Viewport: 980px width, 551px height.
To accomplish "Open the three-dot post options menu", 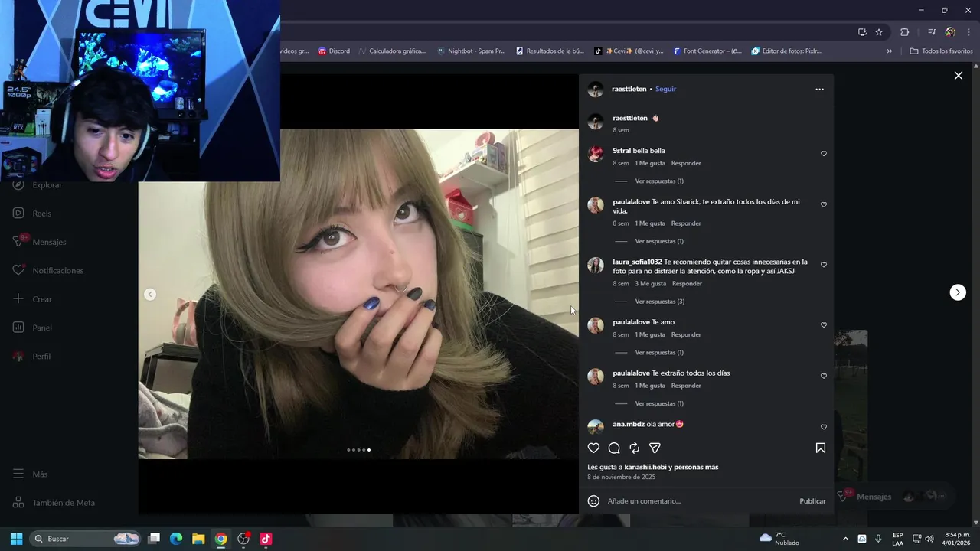I will point(819,90).
